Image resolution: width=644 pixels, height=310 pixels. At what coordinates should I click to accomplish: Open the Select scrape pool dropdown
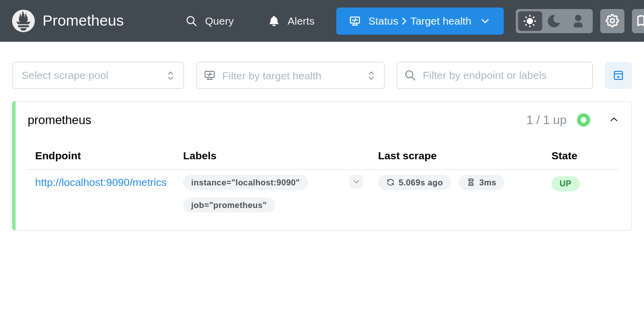(98, 75)
